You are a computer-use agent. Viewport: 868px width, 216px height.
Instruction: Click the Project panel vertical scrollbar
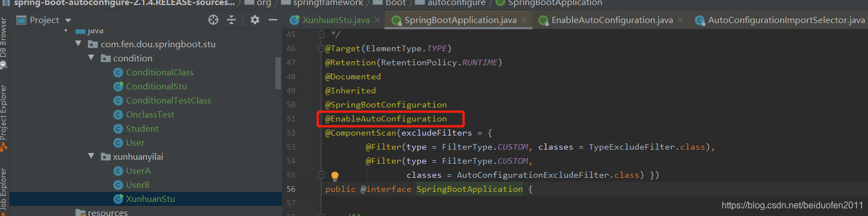(278, 73)
